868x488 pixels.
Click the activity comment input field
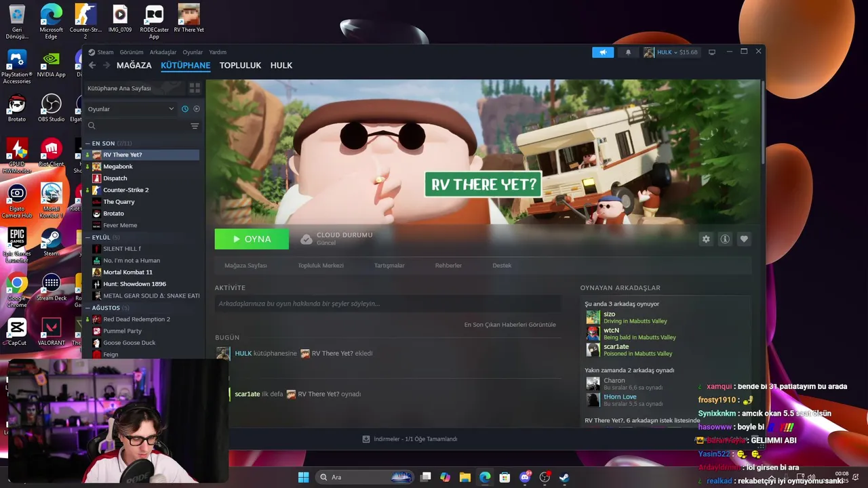[388, 304]
